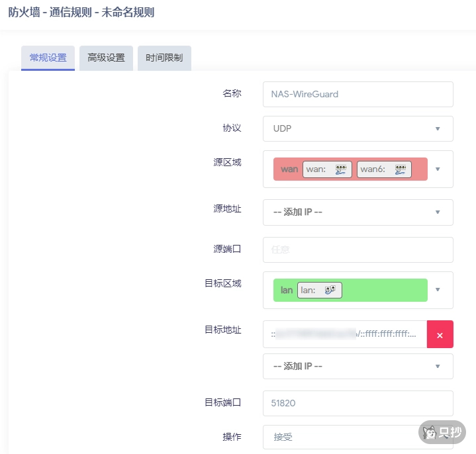Click the page title 防火墙 - 通信规则 - 未命名规则
Screen dimensions: 476x454
click(81, 13)
